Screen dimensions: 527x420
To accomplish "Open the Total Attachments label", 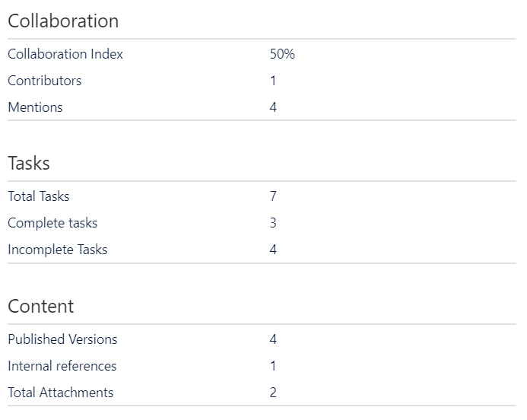I will click(x=61, y=393).
